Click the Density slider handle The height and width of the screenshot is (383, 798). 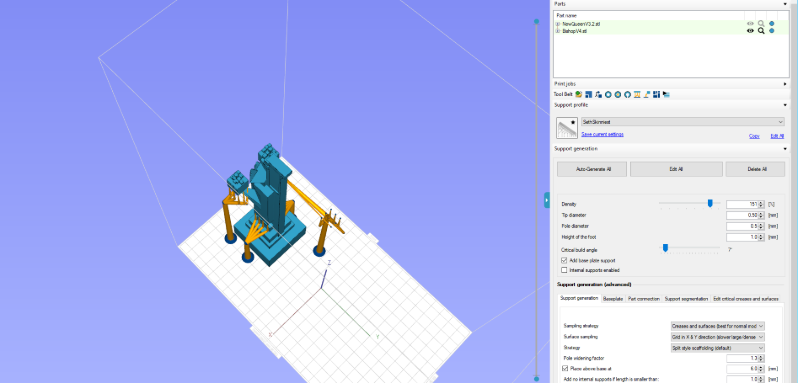click(710, 203)
